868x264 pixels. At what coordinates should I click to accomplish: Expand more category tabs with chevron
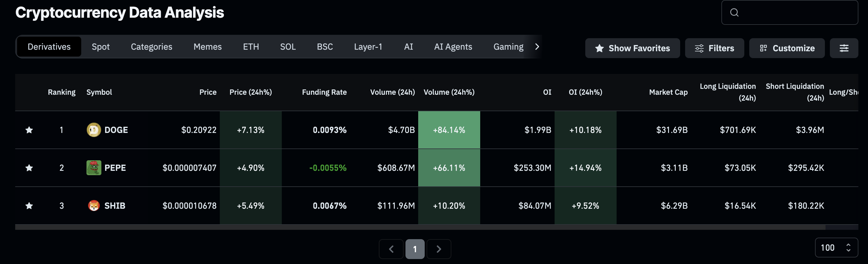click(x=537, y=47)
